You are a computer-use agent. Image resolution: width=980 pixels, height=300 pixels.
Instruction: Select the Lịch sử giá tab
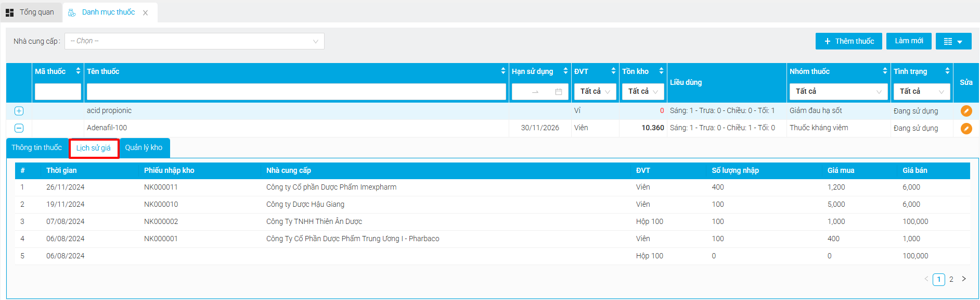point(94,148)
